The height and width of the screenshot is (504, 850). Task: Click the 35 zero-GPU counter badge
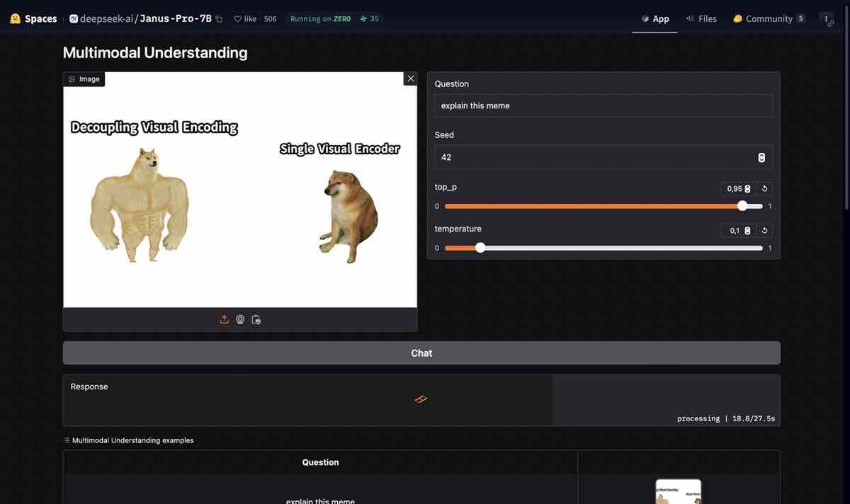pyautogui.click(x=369, y=19)
